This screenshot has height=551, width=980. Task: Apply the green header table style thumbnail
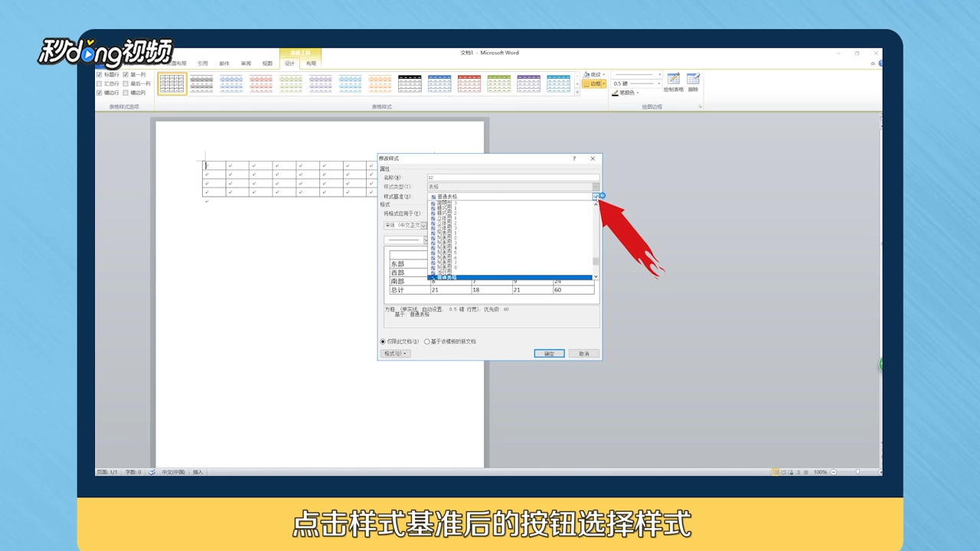click(499, 83)
